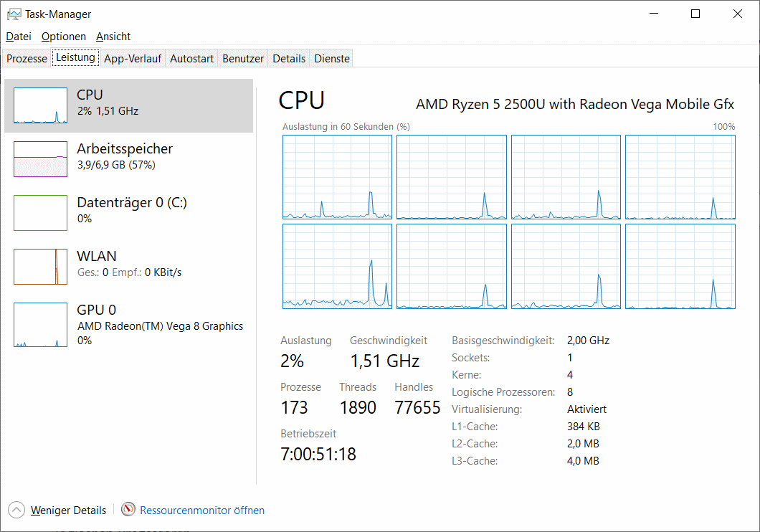Open the Ansicht menu
Screen dimensions: 760x532
click(113, 36)
